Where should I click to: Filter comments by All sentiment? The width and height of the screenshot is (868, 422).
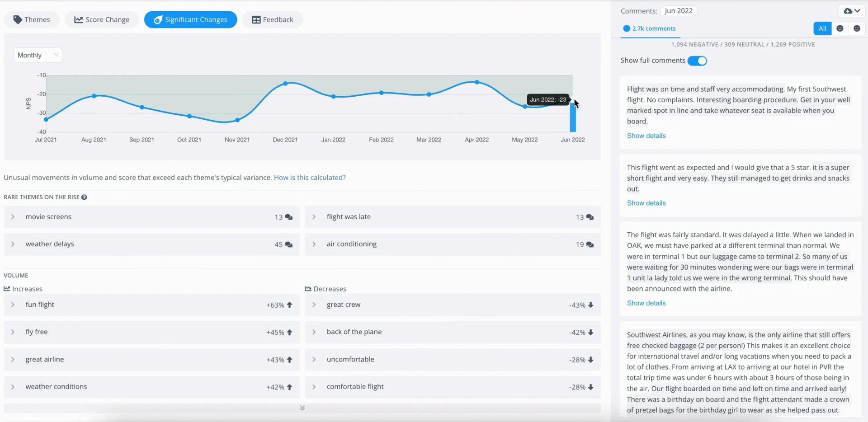tap(822, 28)
